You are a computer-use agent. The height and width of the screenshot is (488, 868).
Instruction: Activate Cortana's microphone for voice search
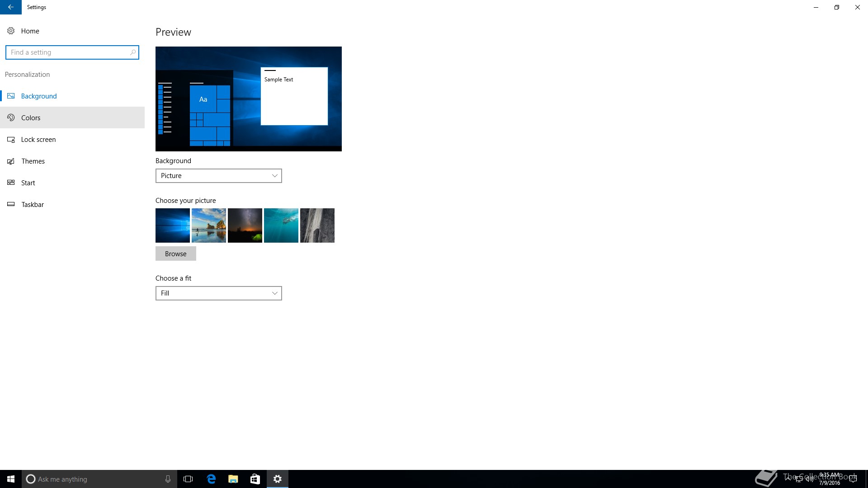168,479
